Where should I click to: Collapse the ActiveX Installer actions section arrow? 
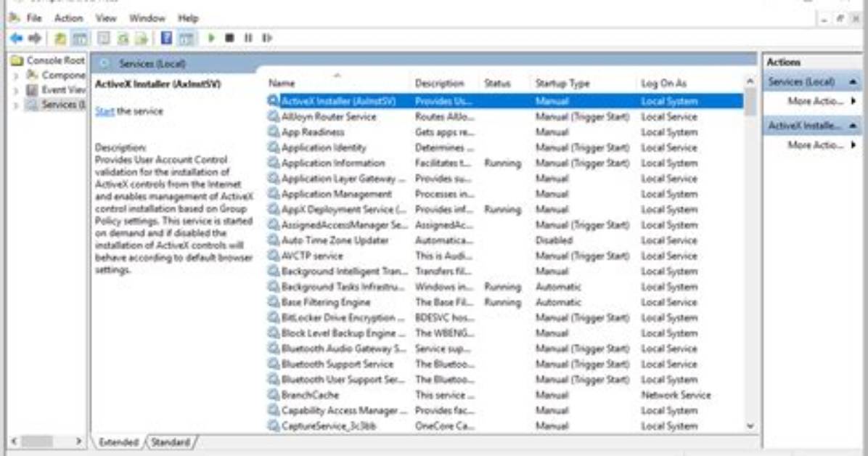click(853, 126)
